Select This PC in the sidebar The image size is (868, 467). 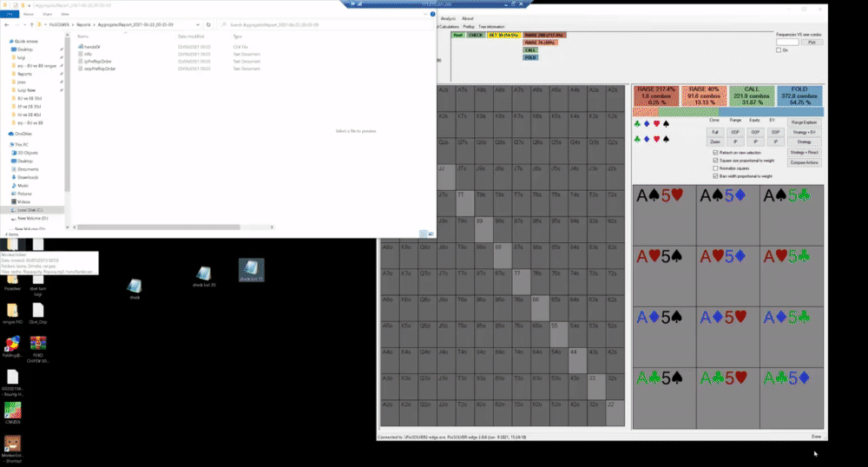point(21,144)
